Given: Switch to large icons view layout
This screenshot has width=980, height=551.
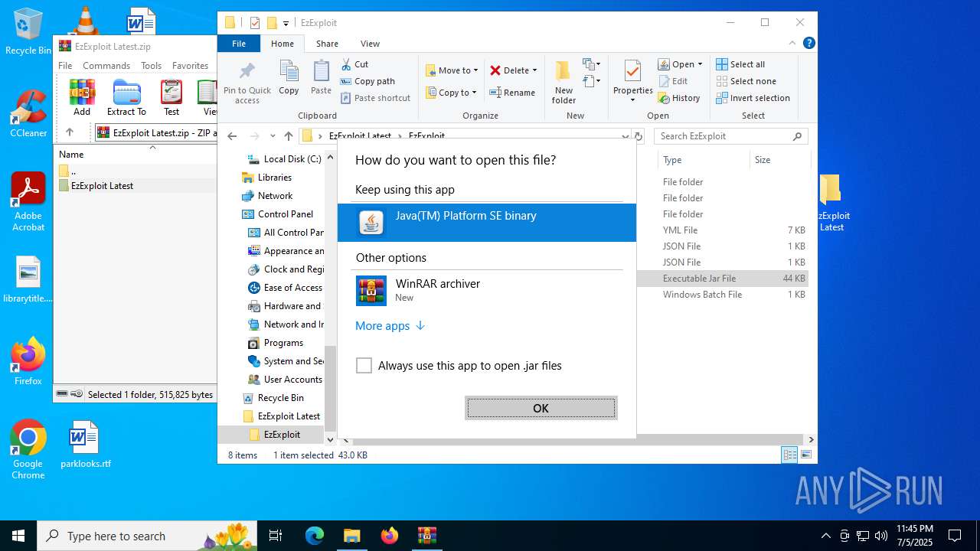Looking at the screenshot, I should point(805,455).
